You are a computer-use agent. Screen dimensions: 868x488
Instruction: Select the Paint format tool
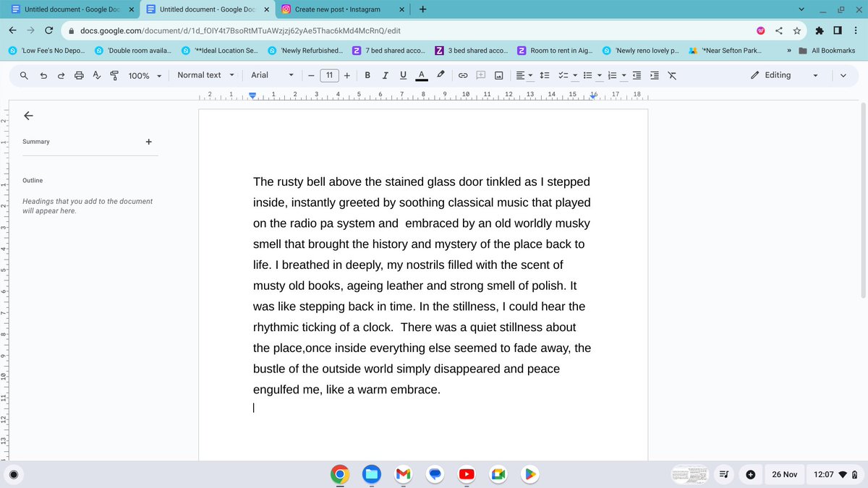(x=114, y=74)
